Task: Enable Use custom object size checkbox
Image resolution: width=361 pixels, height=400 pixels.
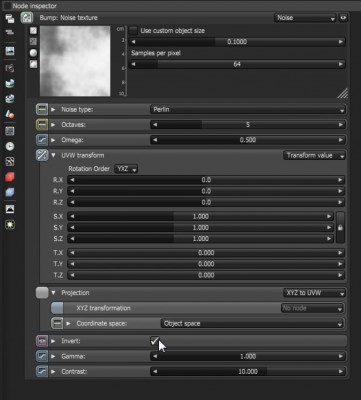Action: coord(133,31)
